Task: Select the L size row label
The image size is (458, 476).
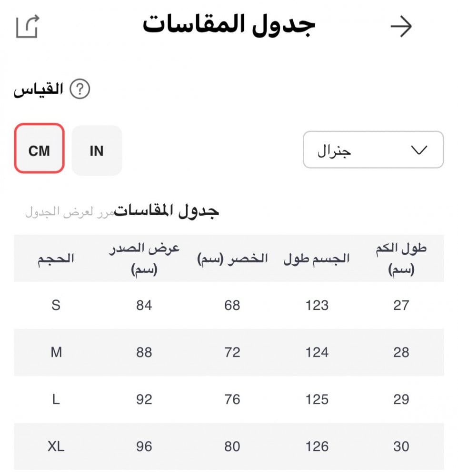Action: coord(56,399)
